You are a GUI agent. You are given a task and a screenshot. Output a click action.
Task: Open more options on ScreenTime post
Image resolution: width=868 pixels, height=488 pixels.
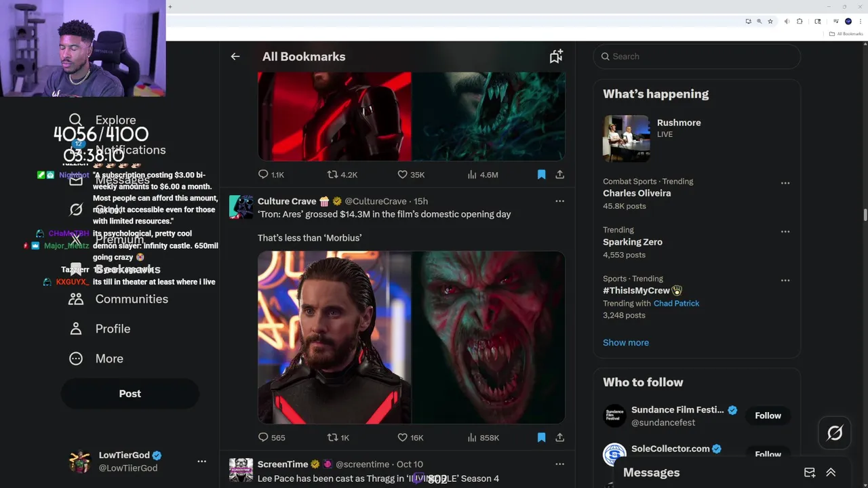coord(559,464)
